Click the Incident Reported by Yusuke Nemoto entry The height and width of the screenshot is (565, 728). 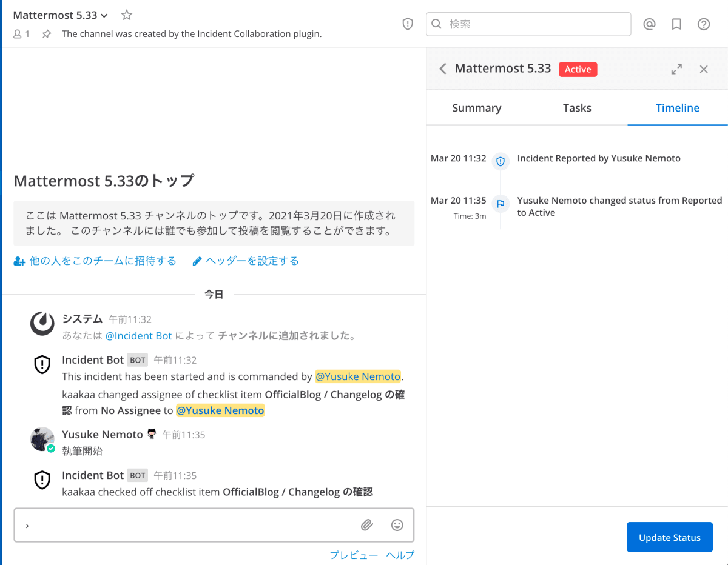pos(599,158)
